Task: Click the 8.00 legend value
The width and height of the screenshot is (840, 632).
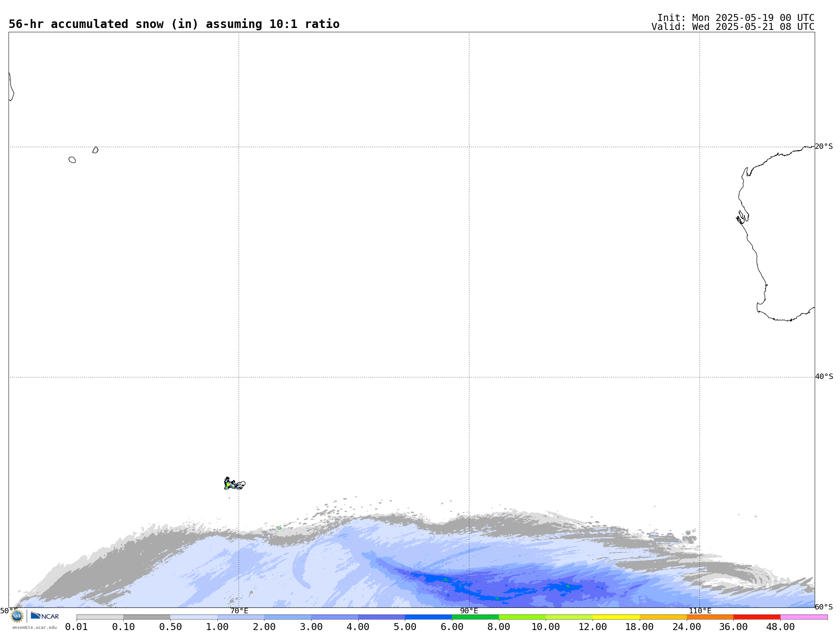Action: pos(499,627)
